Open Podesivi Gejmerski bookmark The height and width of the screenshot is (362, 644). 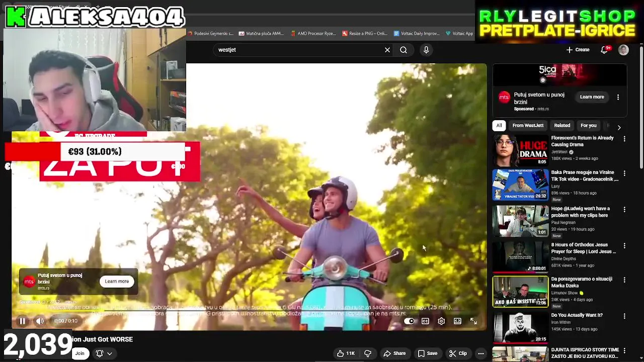pyautogui.click(x=211, y=34)
